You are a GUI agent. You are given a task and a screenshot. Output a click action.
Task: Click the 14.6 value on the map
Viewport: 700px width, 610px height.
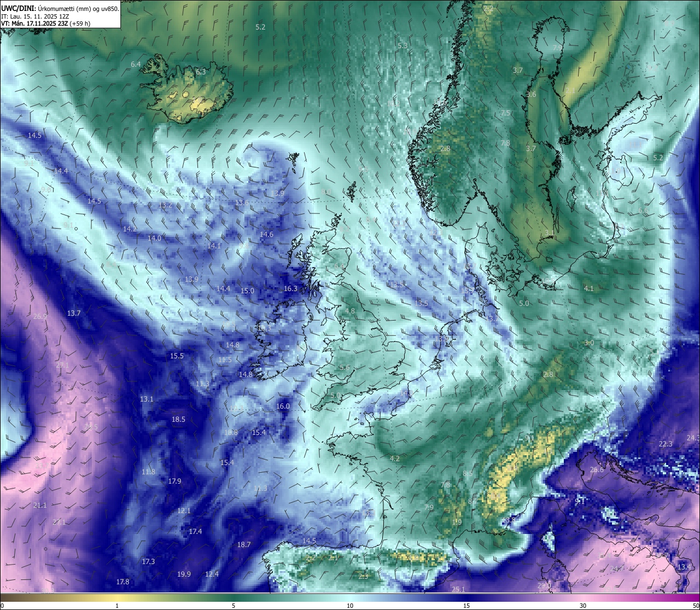pos(266,235)
